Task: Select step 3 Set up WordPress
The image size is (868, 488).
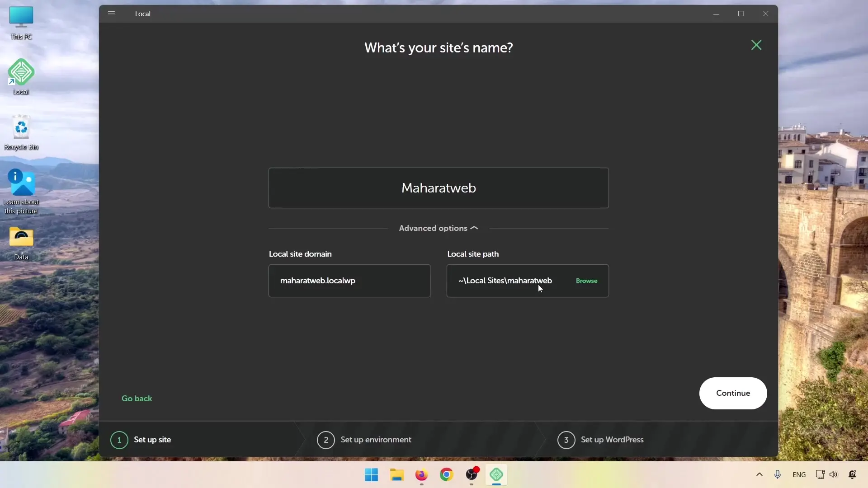Action: [x=600, y=440]
